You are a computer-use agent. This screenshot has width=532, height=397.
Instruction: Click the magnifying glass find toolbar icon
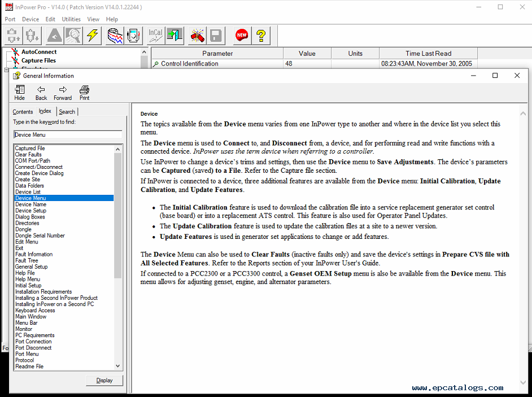coord(73,35)
